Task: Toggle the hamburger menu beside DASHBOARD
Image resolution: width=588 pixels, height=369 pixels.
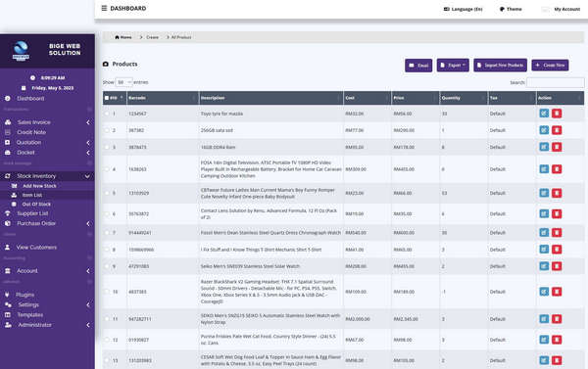Action: coord(104,8)
